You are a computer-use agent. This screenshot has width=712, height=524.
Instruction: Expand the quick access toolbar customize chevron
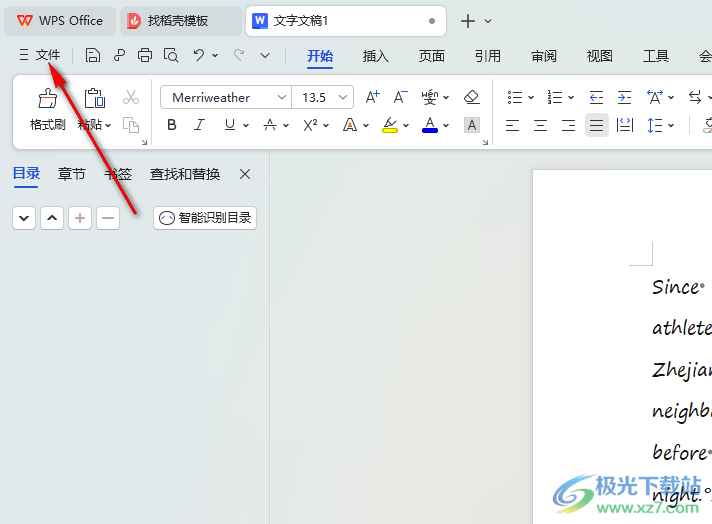point(265,55)
